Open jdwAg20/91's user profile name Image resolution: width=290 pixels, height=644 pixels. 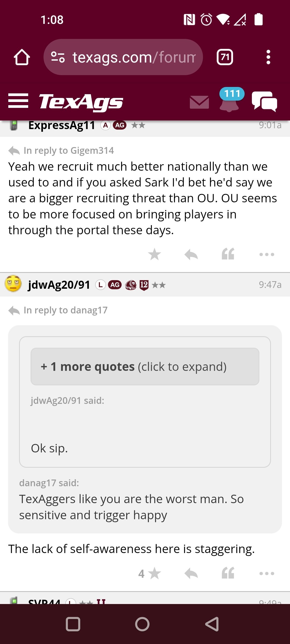pyautogui.click(x=59, y=285)
